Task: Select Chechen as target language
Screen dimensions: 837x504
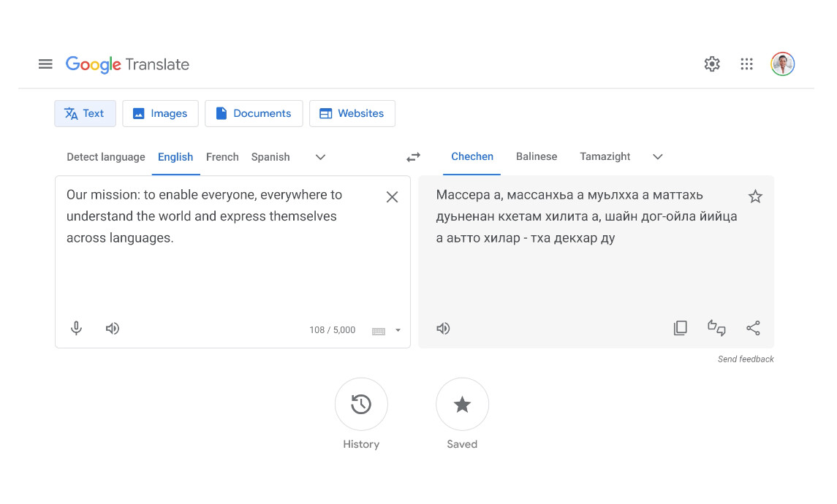Action: point(472,157)
